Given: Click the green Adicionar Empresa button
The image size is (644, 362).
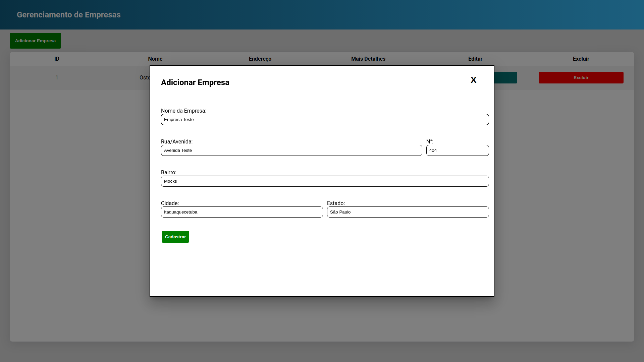Looking at the screenshot, I should click(35, 41).
